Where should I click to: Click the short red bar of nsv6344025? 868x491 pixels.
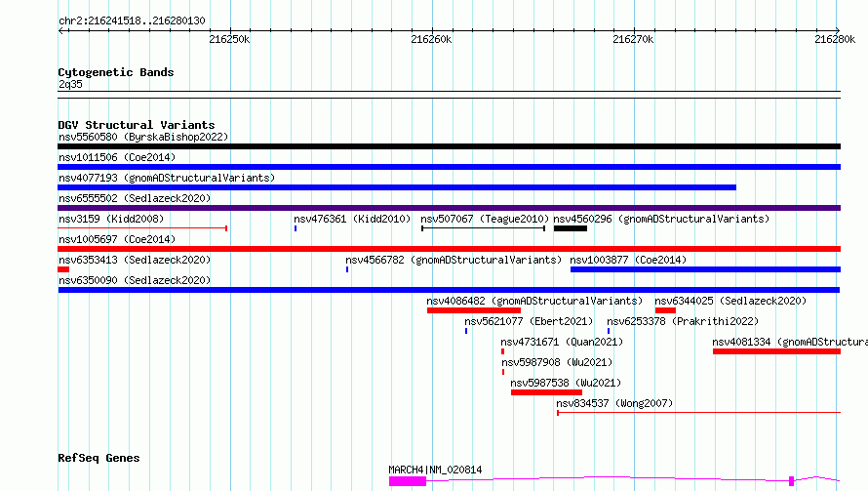click(x=665, y=310)
